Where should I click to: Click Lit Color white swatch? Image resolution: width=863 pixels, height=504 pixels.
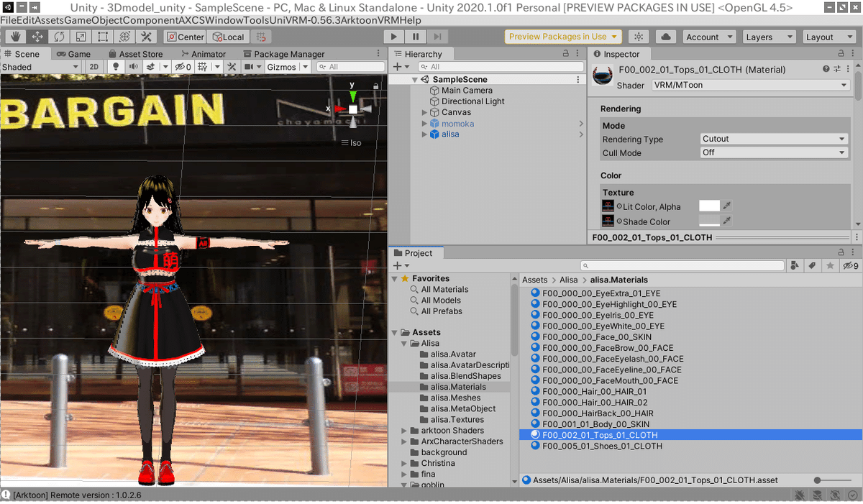(x=709, y=206)
